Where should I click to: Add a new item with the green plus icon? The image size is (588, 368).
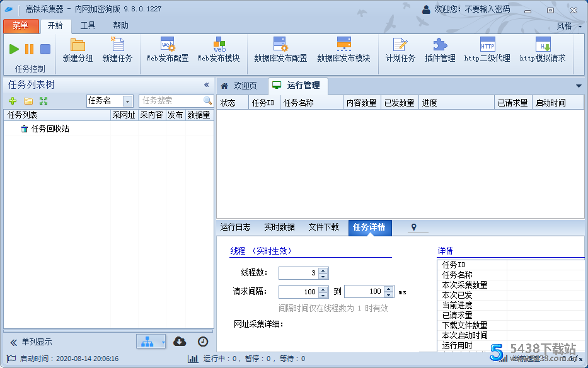tap(13, 100)
